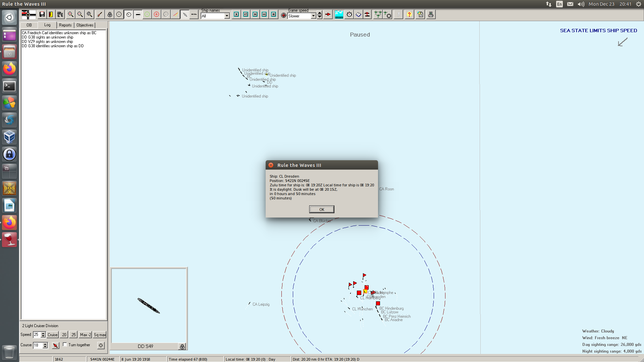Click the yellow question mark help icon
This screenshot has width=644, height=362.
tap(409, 14)
